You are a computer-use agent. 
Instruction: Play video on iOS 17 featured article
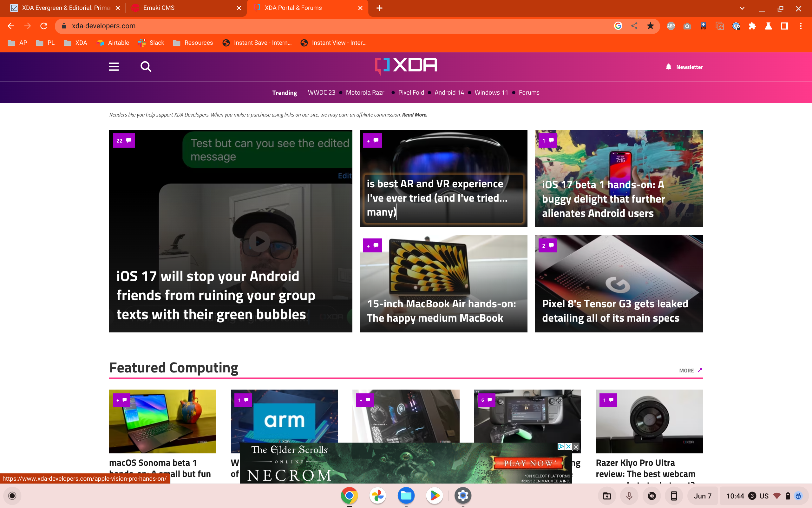click(x=260, y=241)
